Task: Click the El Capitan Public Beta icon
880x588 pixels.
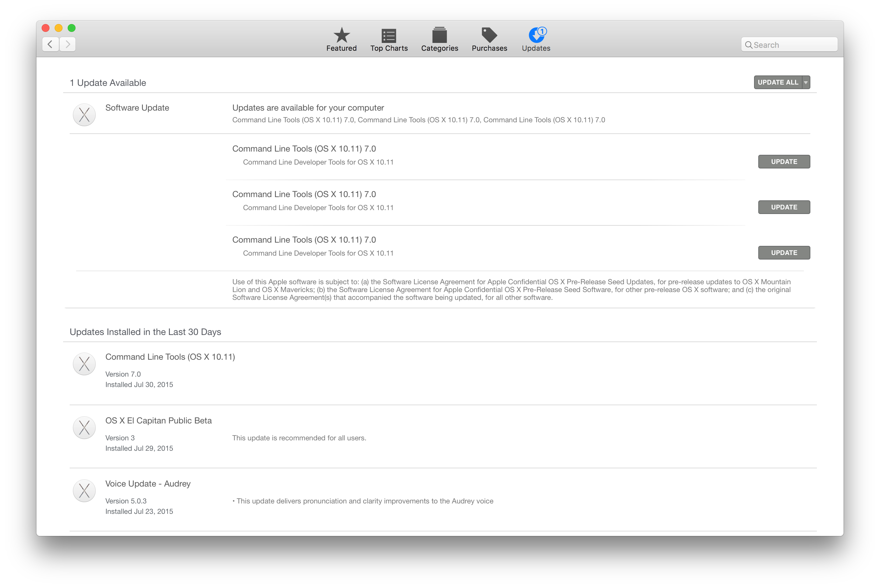Action: [x=84, y=427]
